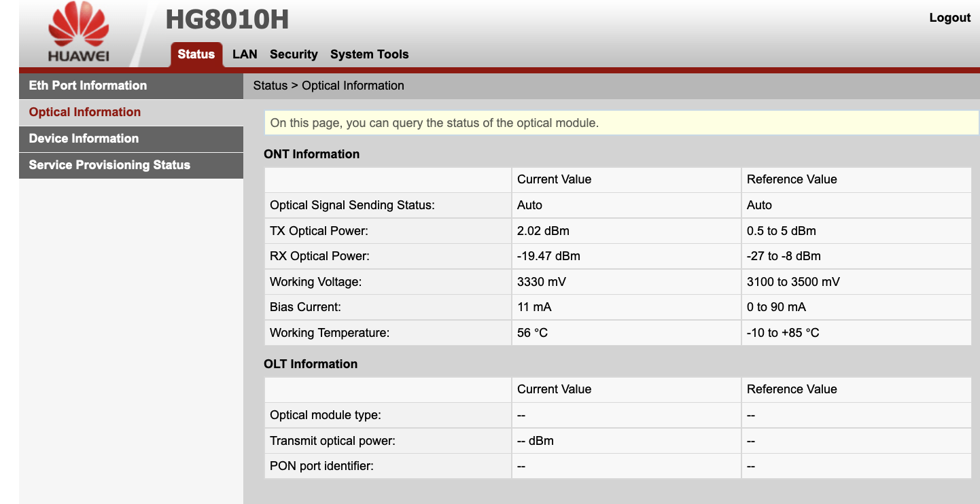Click the HG8010H model title
The width and height of the screenshot is (980, 504).
(x=227, y=20)
